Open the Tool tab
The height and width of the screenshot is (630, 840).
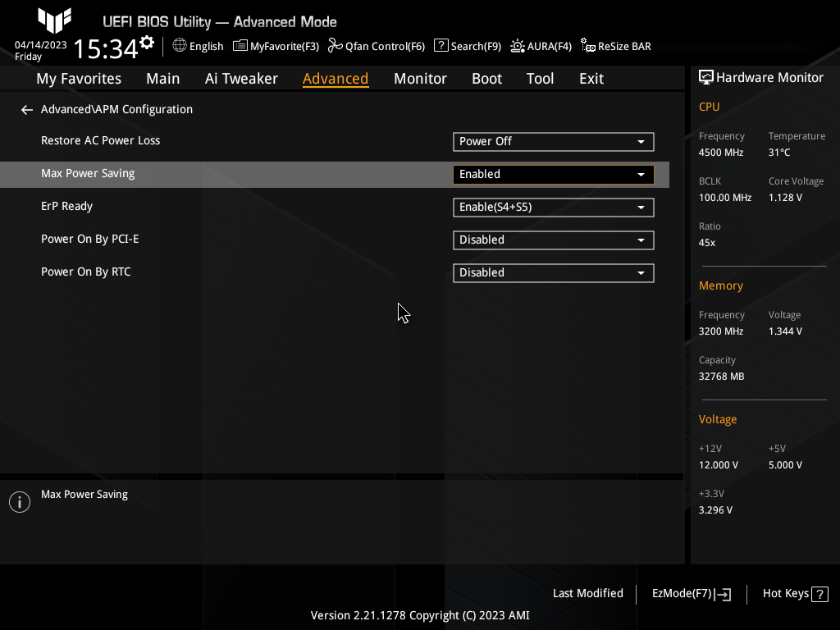540,79
